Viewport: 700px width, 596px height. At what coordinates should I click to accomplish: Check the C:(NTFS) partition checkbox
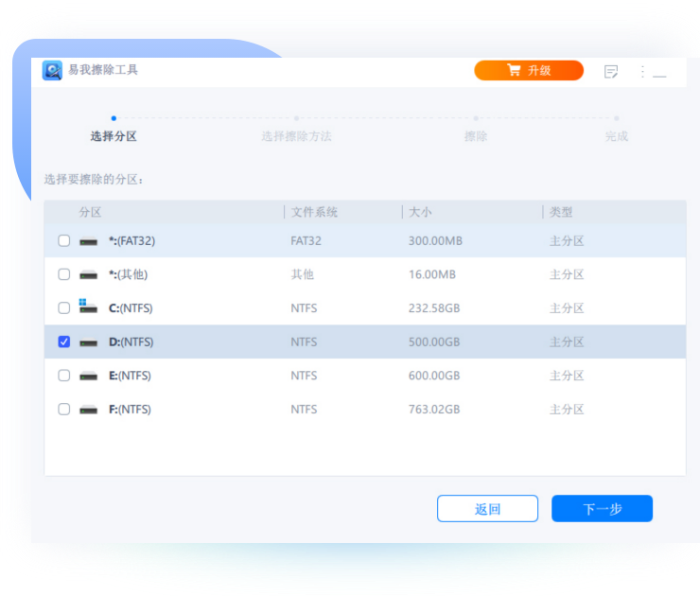[64, 308]
